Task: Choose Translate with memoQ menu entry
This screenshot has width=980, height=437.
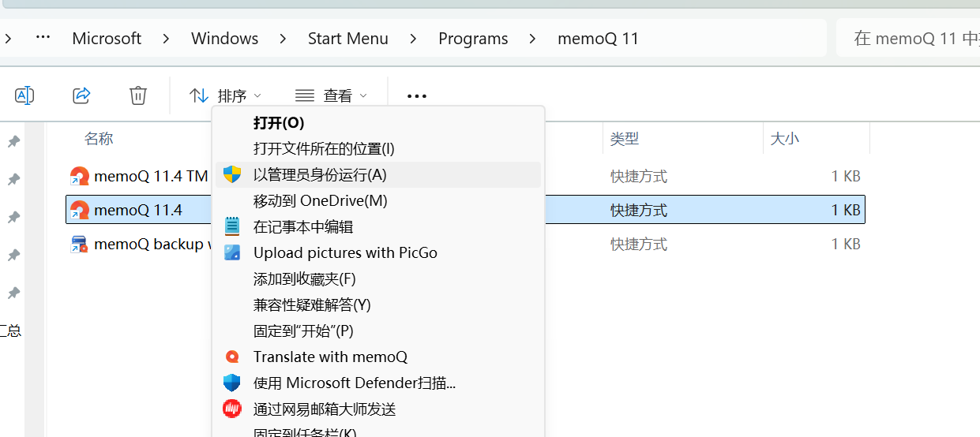Action: (378, 357)
